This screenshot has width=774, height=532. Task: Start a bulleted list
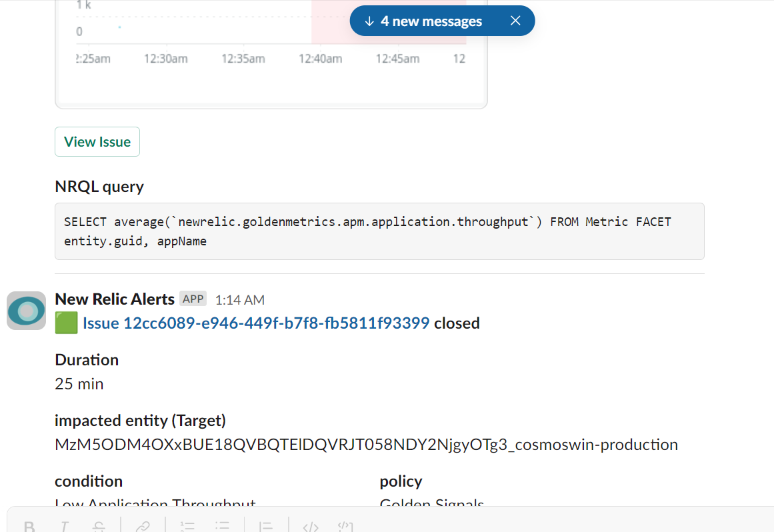click(x=223, y=527)
